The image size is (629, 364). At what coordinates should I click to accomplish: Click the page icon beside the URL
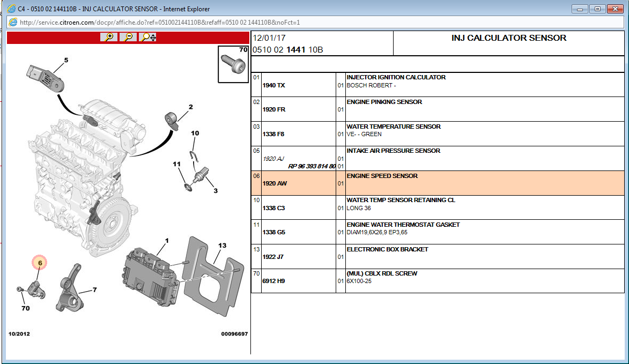[13, 22]
